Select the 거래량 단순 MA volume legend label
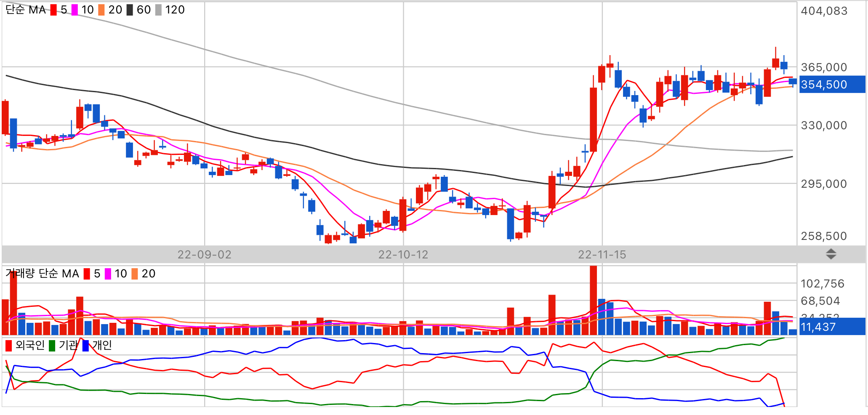This screenshot has height=415, width=868. point(42,274)
